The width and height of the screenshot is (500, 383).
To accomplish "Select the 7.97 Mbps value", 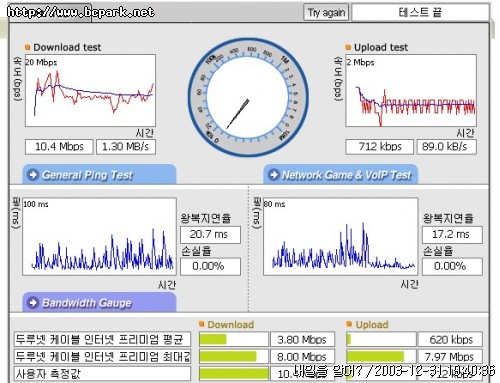I will (450, 356).
